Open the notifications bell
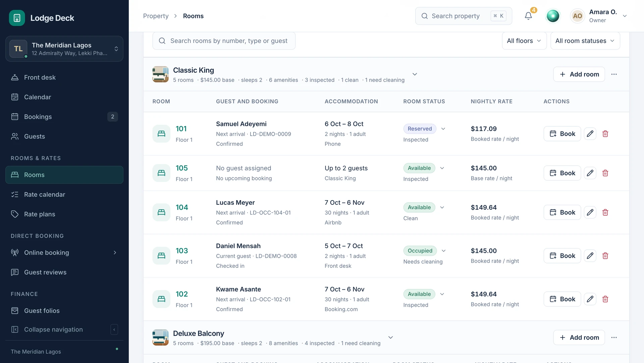 pyautogui.click(x=528, y=16)
